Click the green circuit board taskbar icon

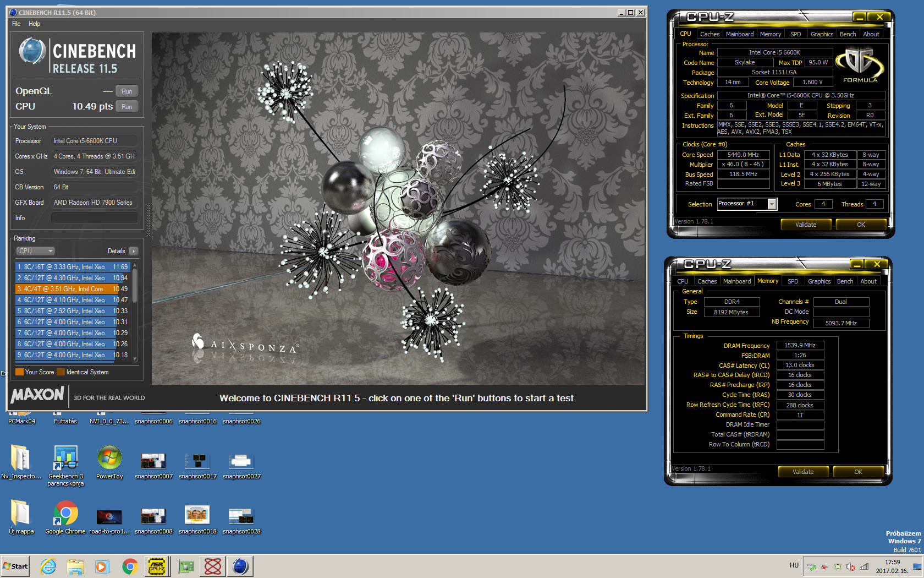coord(186,566)
